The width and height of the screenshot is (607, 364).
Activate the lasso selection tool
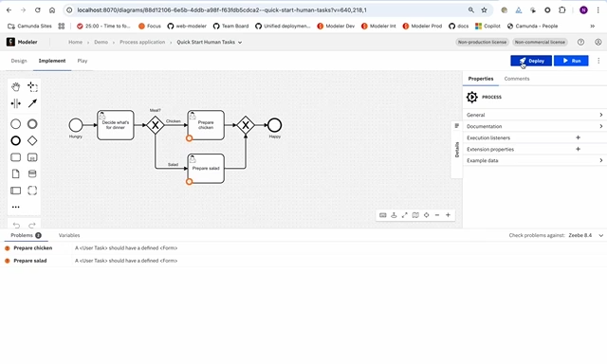click(32, 86)
